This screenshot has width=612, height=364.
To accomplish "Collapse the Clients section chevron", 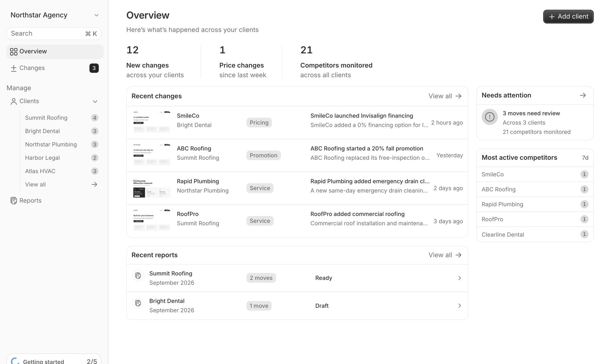I will (95, 101).
